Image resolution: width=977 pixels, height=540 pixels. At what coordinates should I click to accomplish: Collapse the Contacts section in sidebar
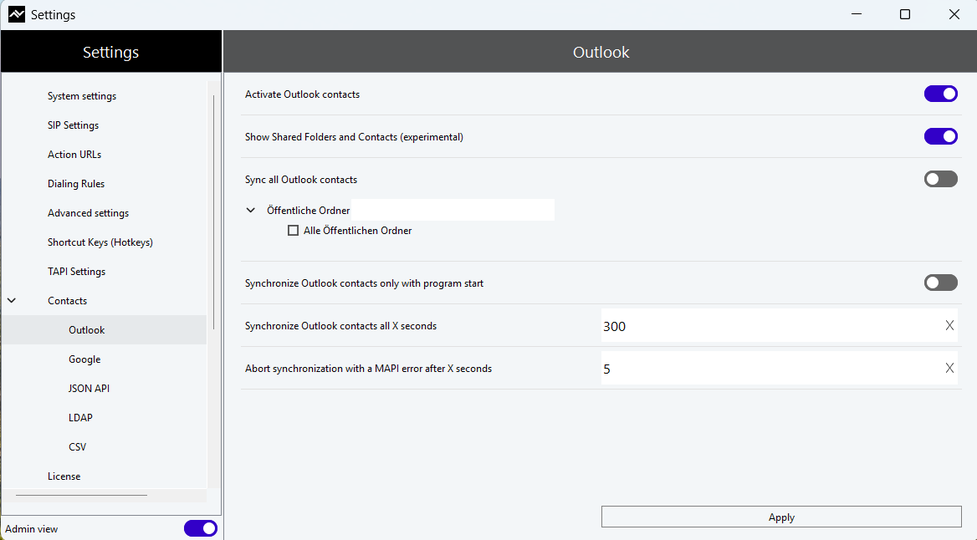(12, 300)
